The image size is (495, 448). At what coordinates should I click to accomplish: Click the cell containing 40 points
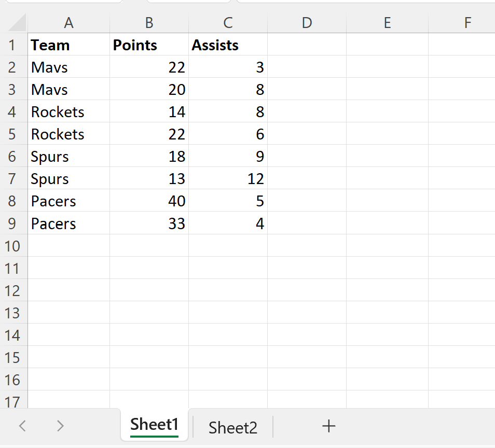tap(149, 201)
